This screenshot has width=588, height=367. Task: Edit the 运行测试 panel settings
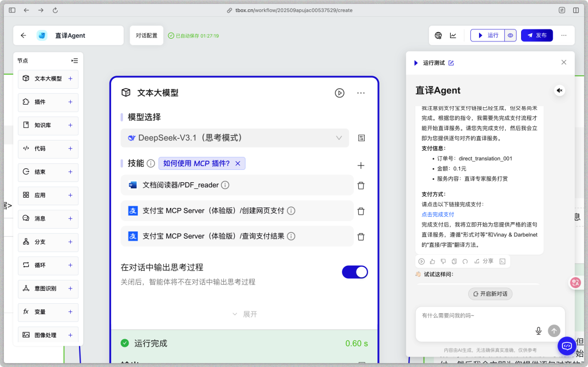pos(451,63)
